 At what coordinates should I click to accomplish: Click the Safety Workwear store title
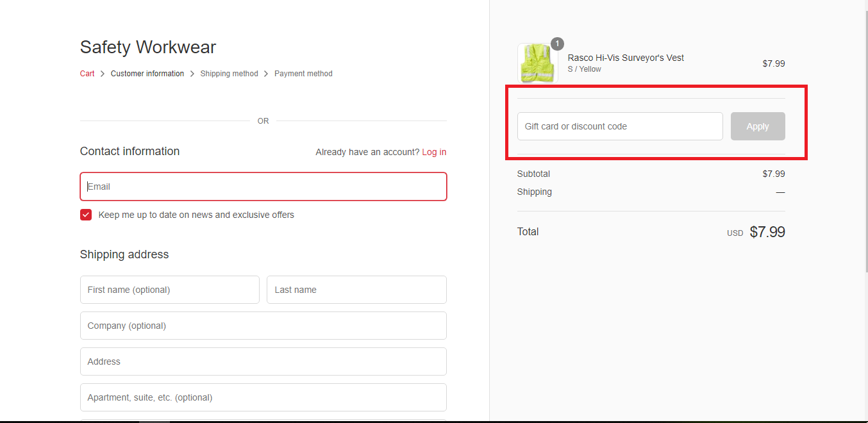[x=148, y=47]
